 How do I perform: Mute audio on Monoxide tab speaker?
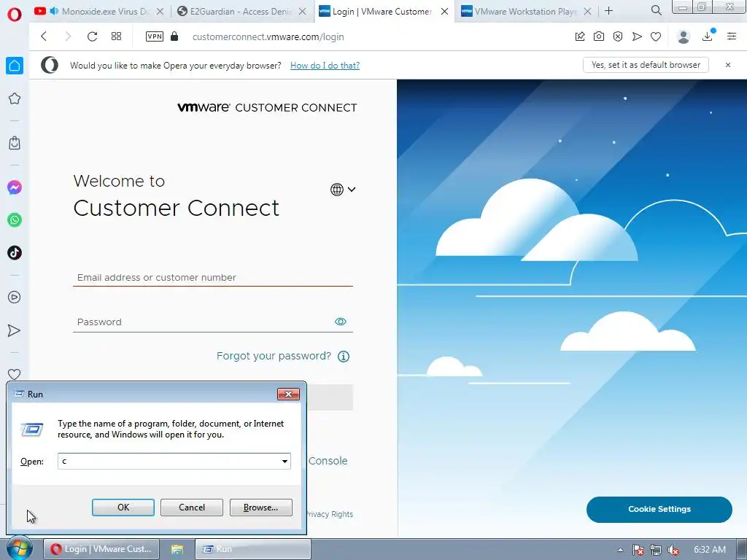click(54, 10)
